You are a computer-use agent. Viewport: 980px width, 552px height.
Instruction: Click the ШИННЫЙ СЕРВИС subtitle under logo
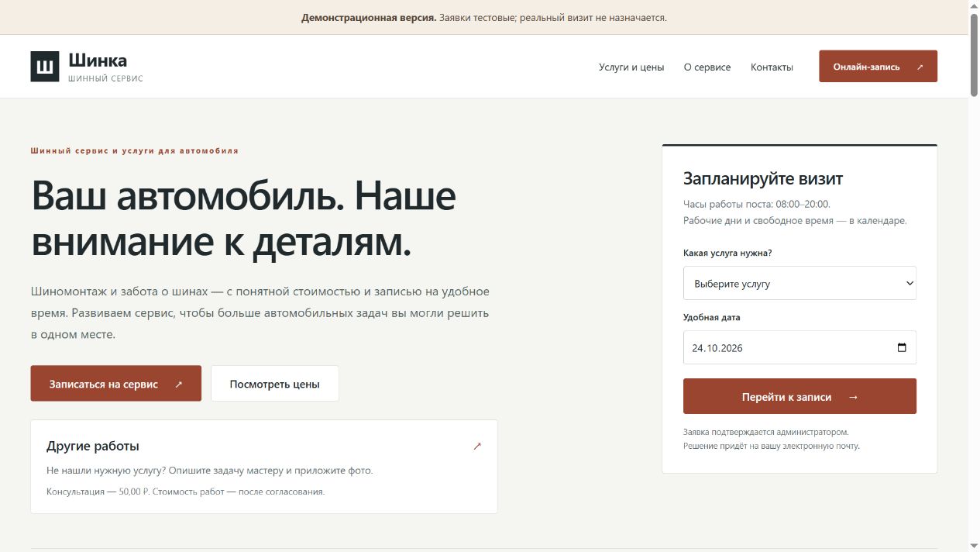[x=105, y=78]
